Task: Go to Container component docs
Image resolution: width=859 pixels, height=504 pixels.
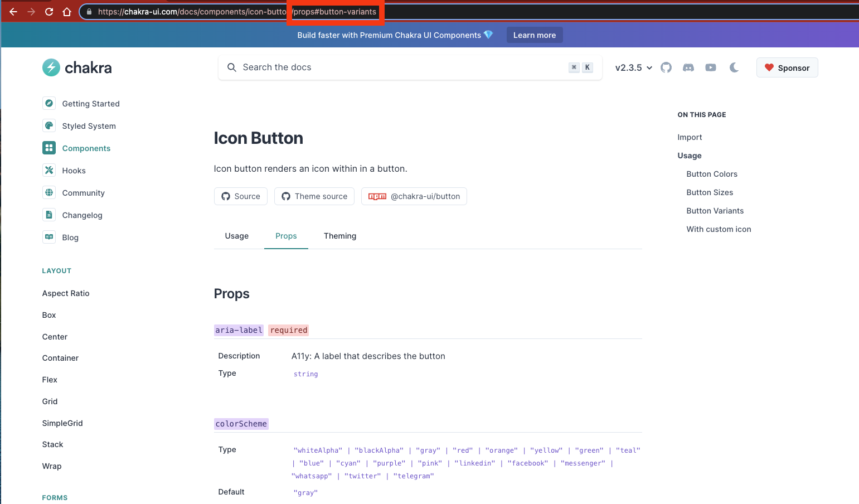Action: (60, 358)
